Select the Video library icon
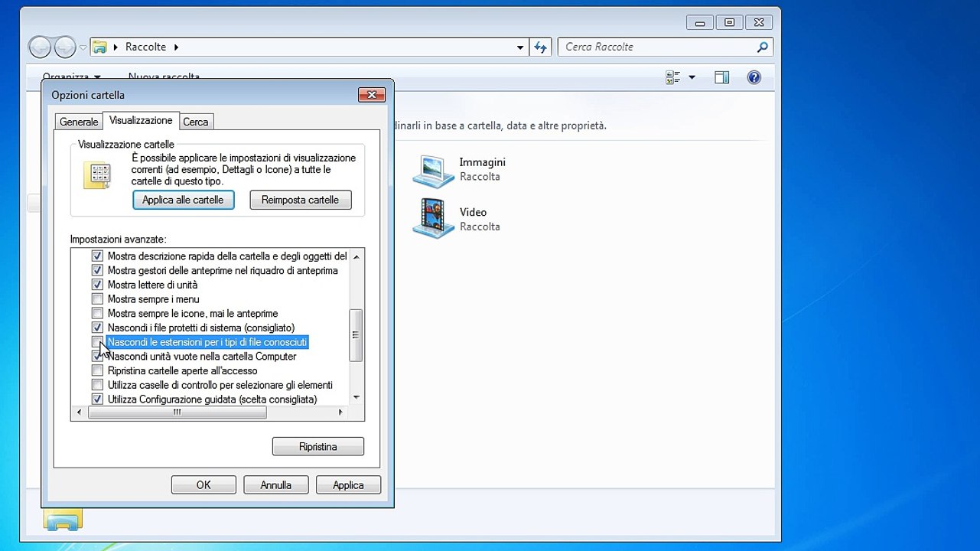980x551 pixels. pos(433,219)
